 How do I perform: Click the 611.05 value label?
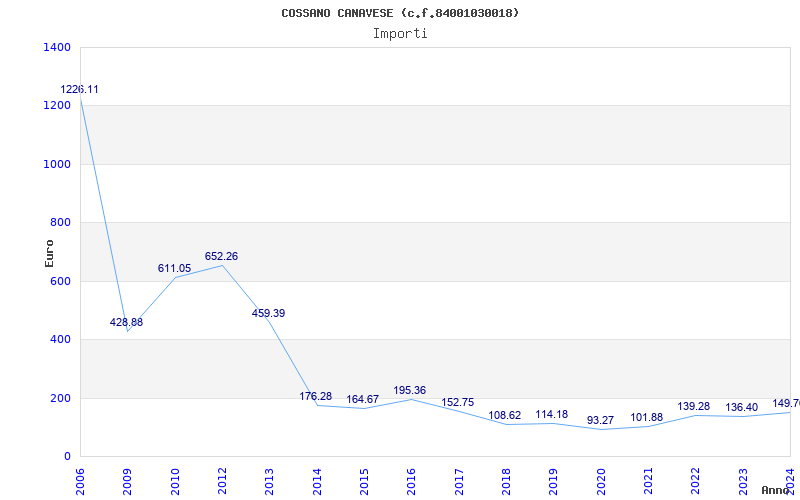[x=174, y=268]
